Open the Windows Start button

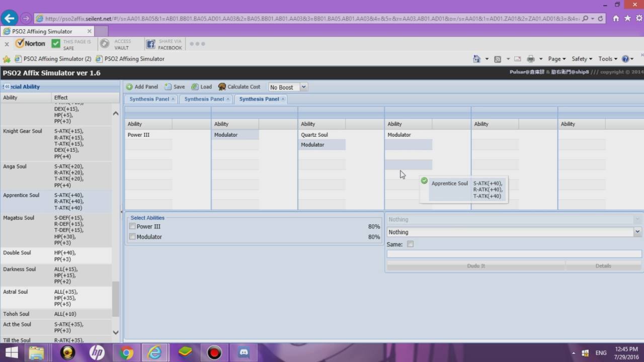11,352
